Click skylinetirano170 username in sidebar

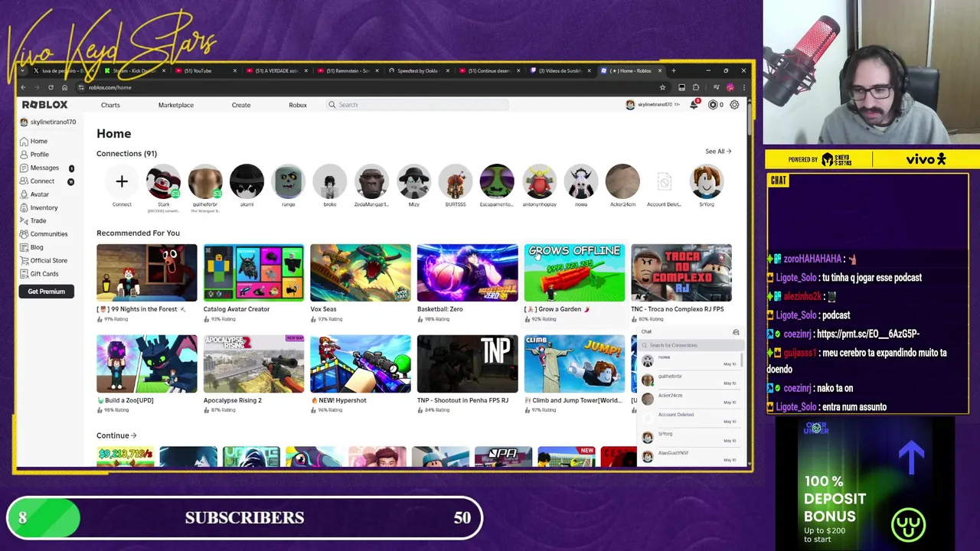tap(53, 122)
